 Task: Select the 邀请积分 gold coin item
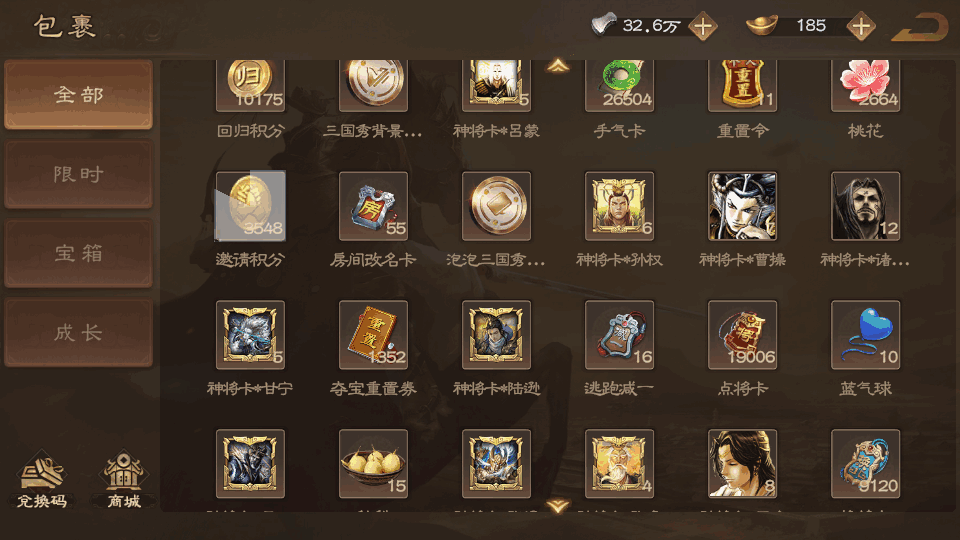[x=250, y=206]
